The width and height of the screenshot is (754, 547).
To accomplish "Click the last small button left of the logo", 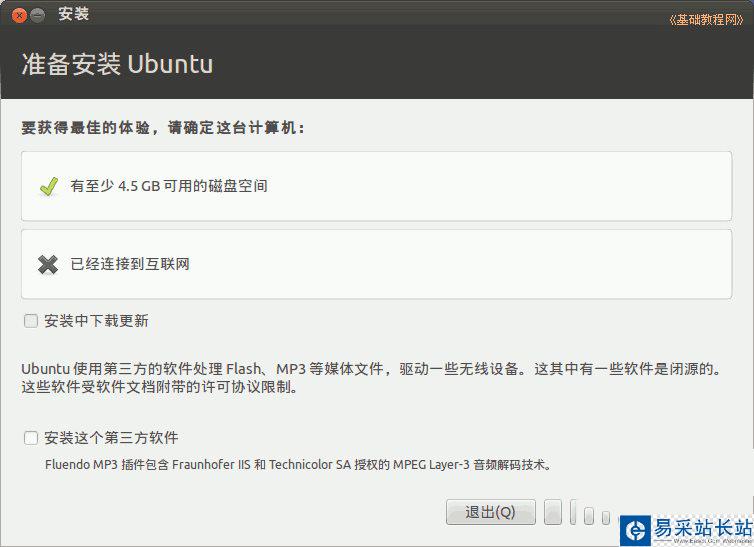I will coord(605,516).
